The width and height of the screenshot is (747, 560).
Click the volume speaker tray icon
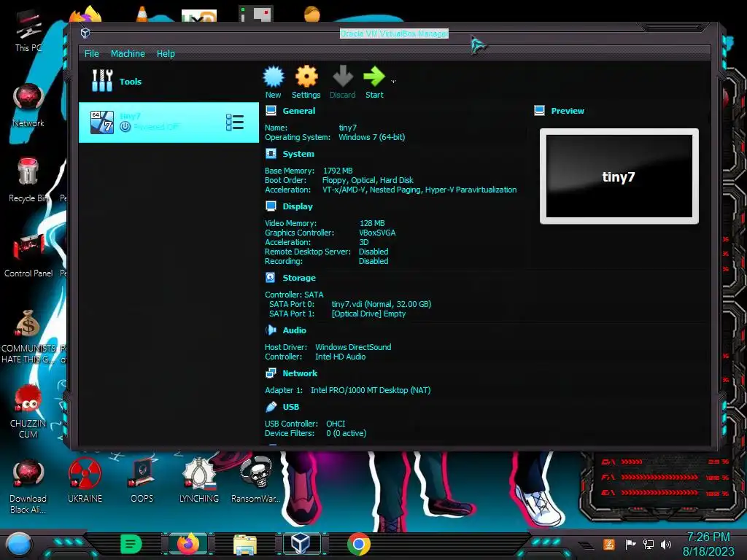coord(667,544)
